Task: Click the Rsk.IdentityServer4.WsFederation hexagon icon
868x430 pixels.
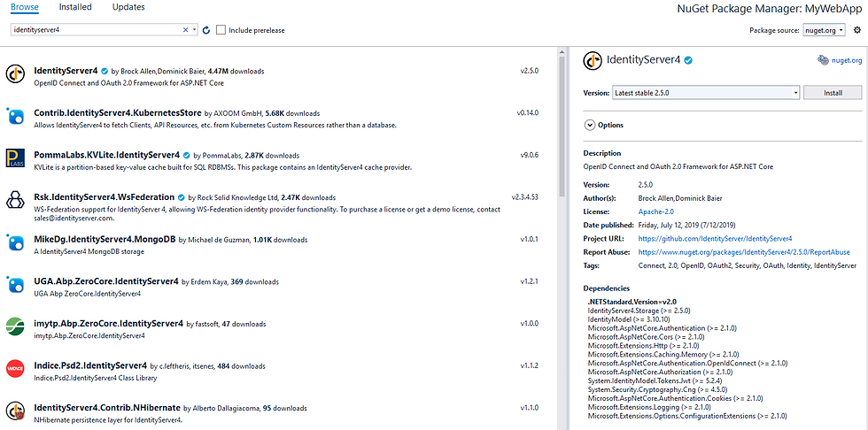Action: coord(15,200)
